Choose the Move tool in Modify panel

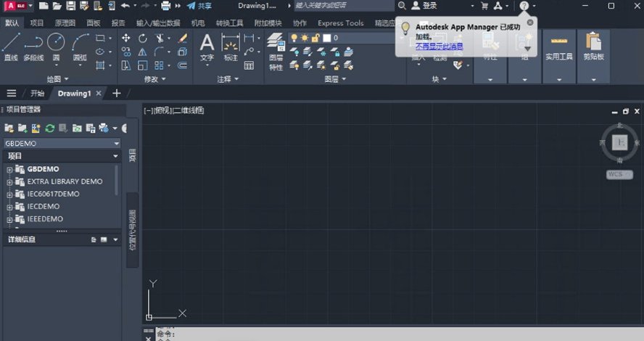tap(126, 38)
